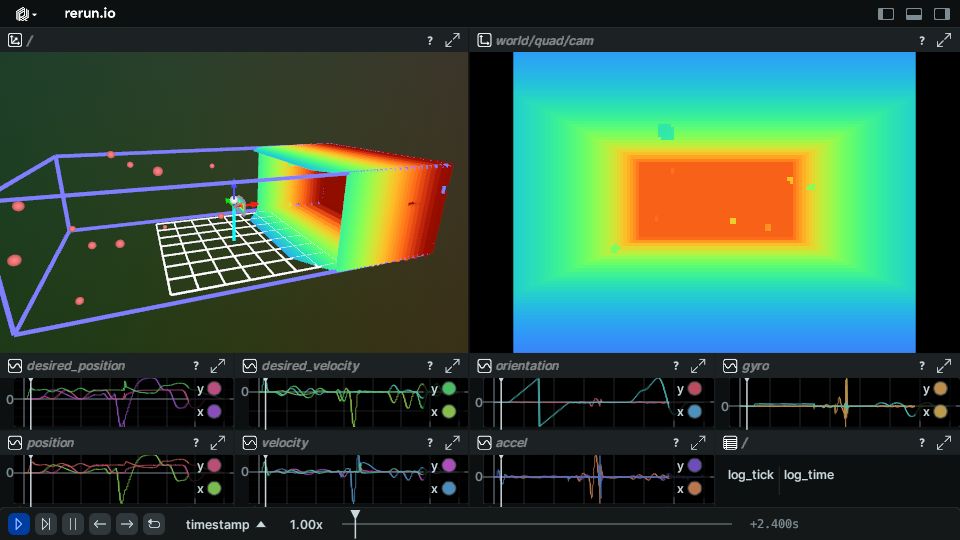Click position x legend green dot

click(x=214, y=489)
